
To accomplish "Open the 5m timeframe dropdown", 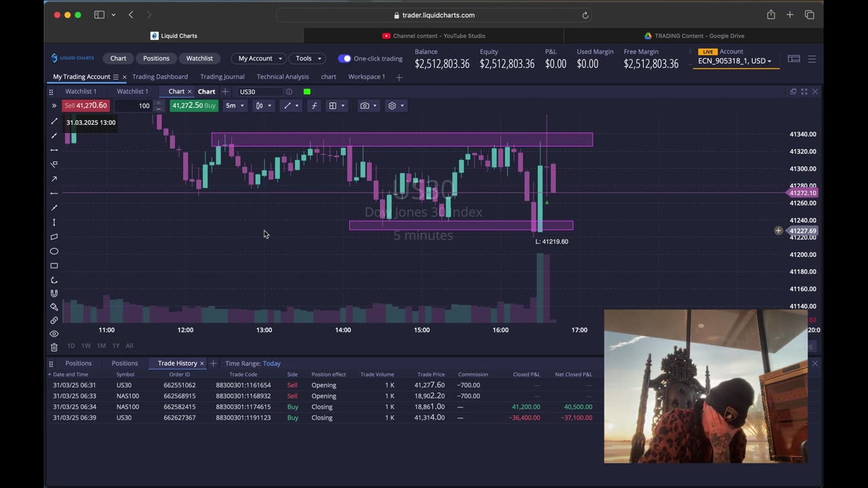I will point(235,106).
